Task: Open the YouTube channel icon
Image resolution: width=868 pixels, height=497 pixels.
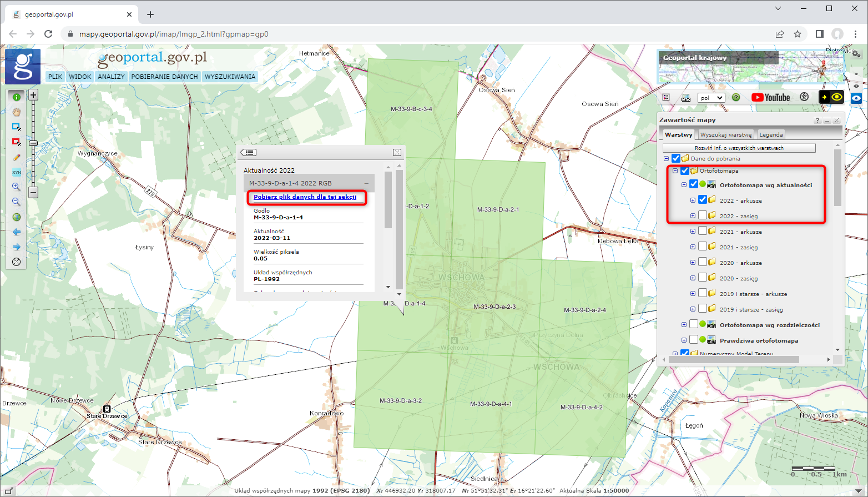Action: pyautogui.click(x=770, y=98)
